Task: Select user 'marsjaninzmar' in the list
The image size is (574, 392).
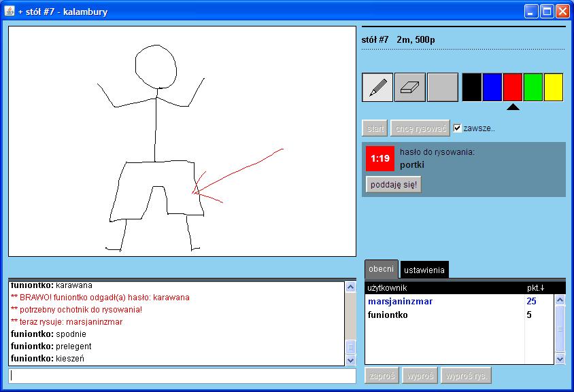Action: 400,302
